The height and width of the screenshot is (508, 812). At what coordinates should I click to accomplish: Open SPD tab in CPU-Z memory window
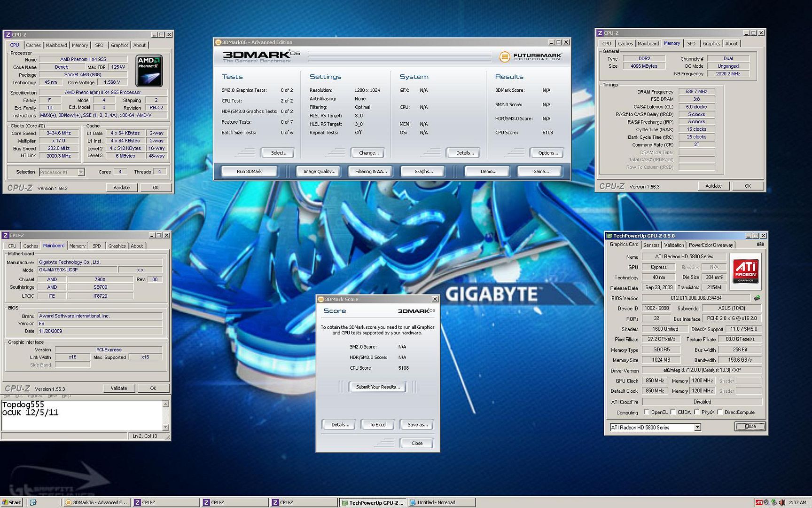click(691, 44)
